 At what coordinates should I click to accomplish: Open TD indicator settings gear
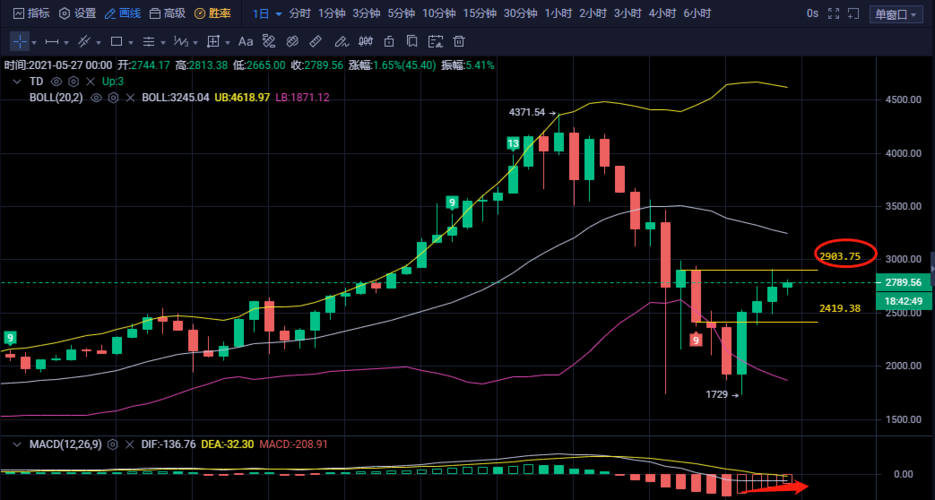(x=73, y=82)
